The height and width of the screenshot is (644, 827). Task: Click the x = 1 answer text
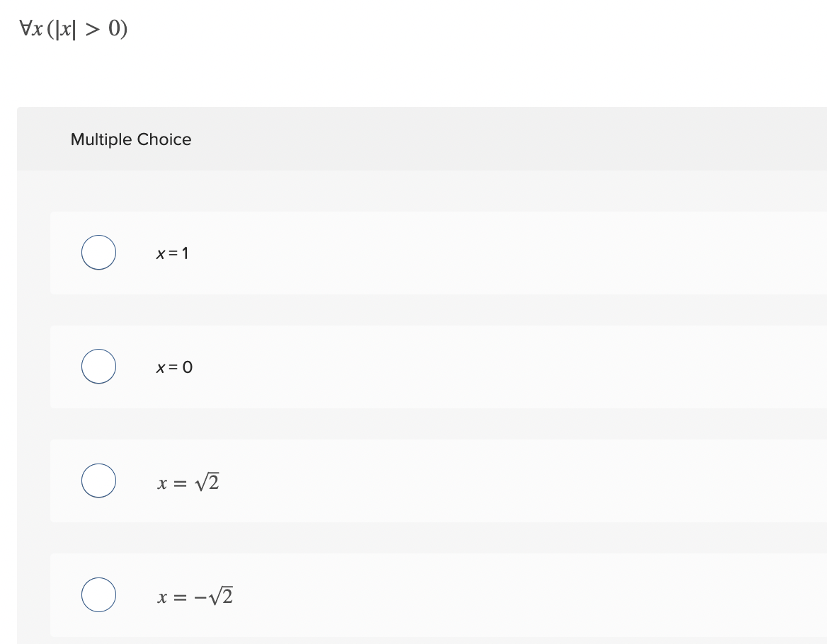pos(172,253)
